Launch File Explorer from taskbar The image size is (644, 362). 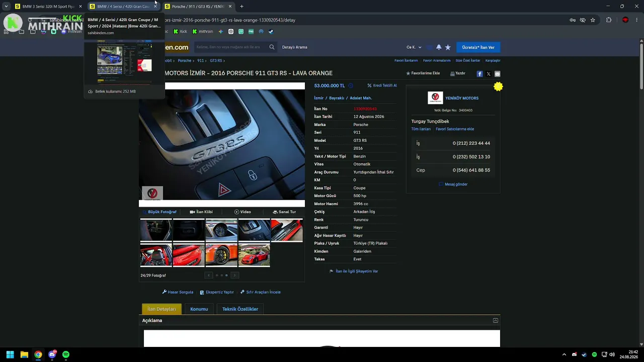point(24,354)
